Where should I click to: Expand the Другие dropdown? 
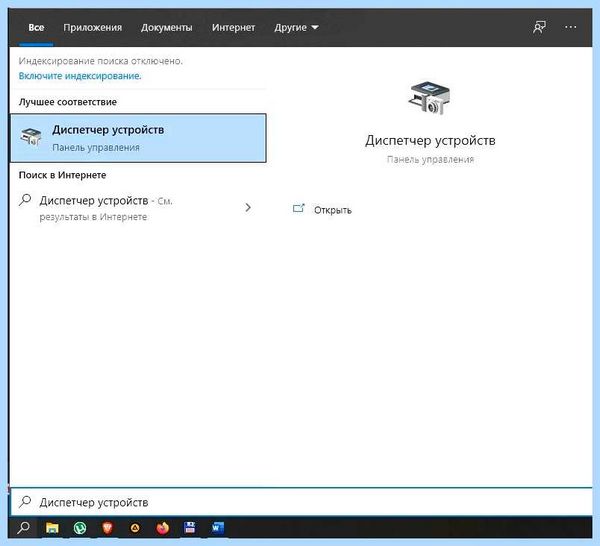pos(296,28)
